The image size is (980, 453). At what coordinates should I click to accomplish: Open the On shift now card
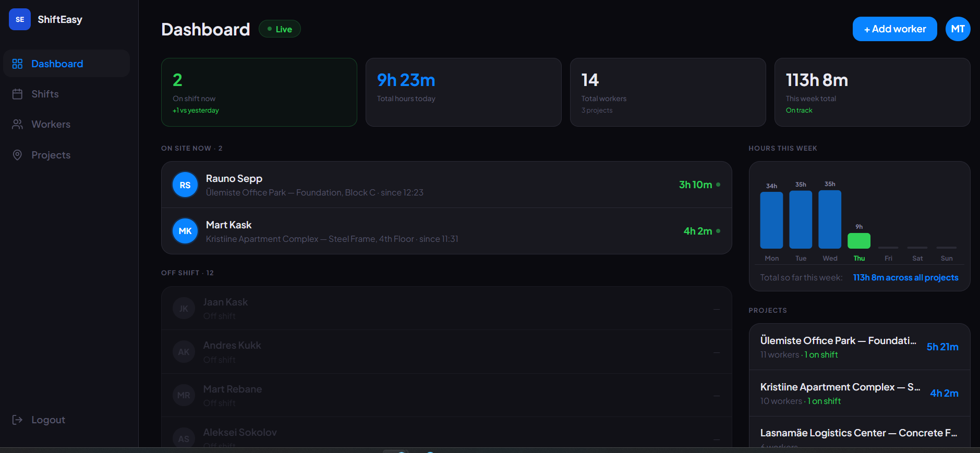259,92
